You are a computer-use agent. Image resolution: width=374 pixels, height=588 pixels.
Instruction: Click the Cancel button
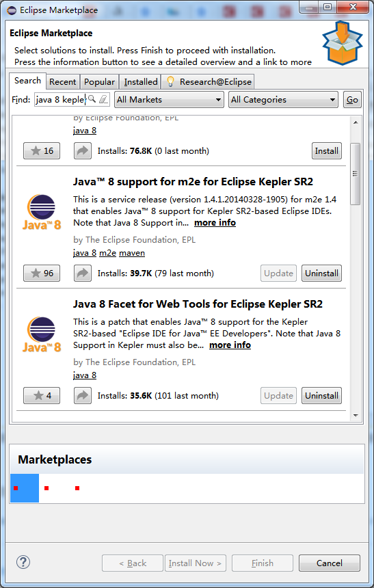click(x=329, y=563)
